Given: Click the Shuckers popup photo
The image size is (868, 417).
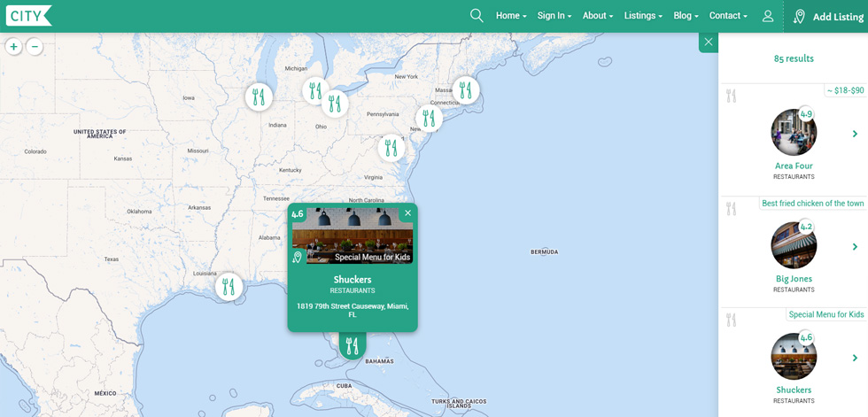Looking at the screenshot, I should tap(353, 236).
